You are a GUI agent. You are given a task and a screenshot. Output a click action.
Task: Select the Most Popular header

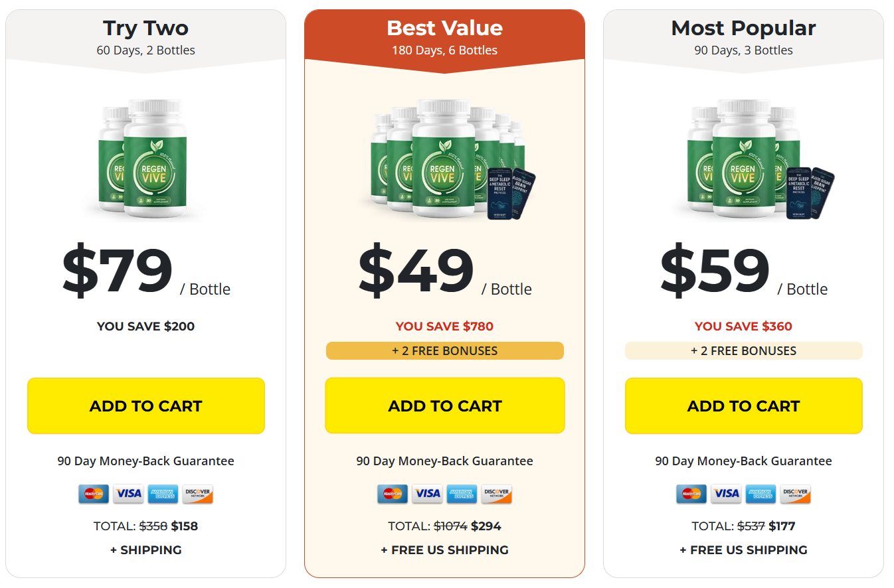click(x=744, y=37)
